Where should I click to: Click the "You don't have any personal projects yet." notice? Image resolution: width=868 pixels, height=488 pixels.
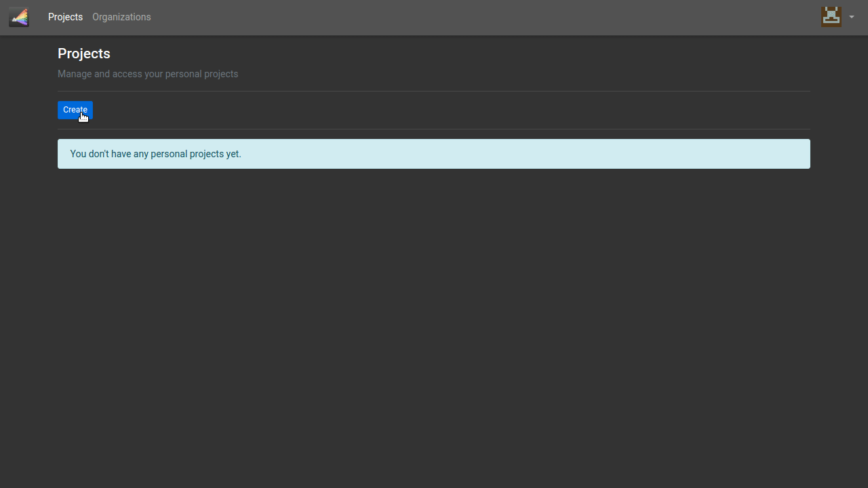coord(434,154)
